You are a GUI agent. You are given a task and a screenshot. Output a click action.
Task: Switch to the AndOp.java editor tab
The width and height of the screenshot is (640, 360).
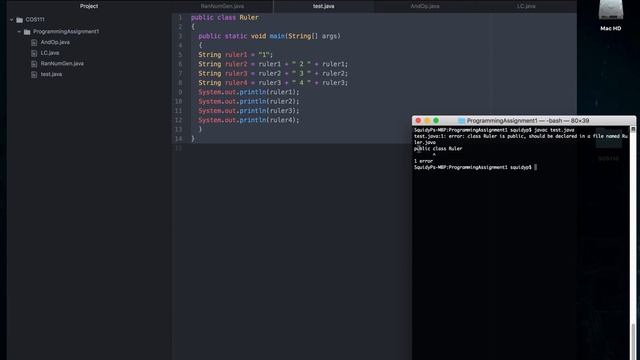pos(425,6)
